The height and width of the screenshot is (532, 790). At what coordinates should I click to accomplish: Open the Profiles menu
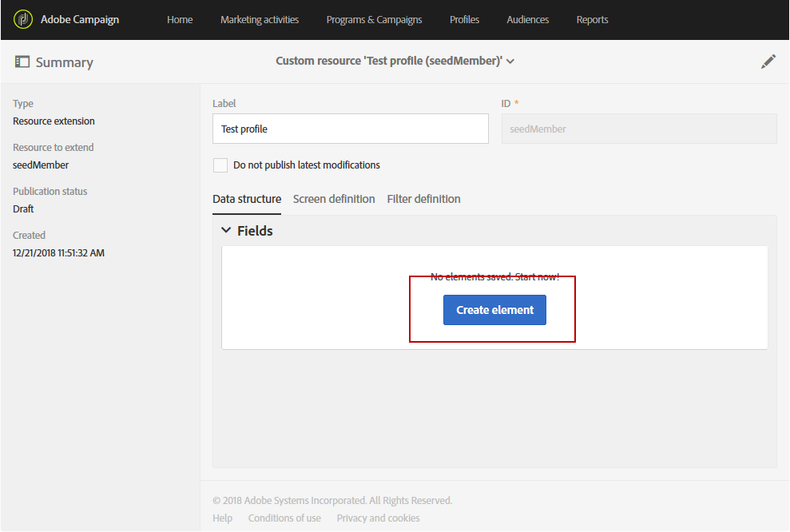pos(465,20)
